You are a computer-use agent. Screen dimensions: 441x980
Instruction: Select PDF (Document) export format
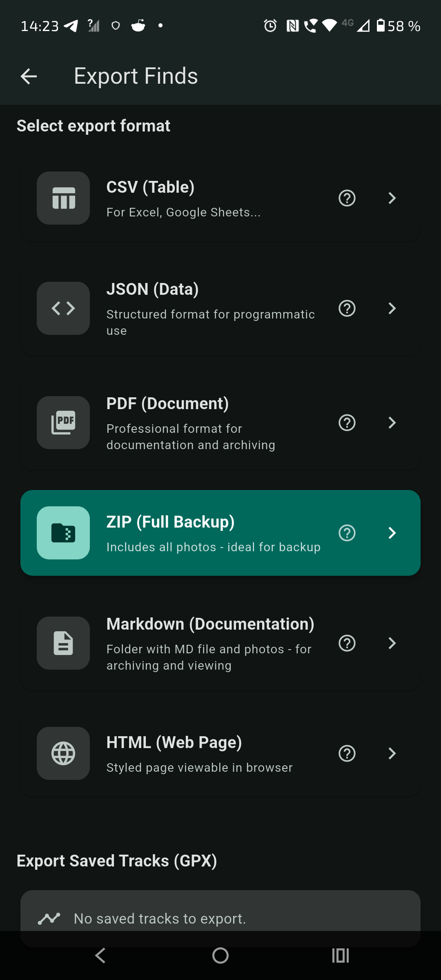(x=220, y=423)
